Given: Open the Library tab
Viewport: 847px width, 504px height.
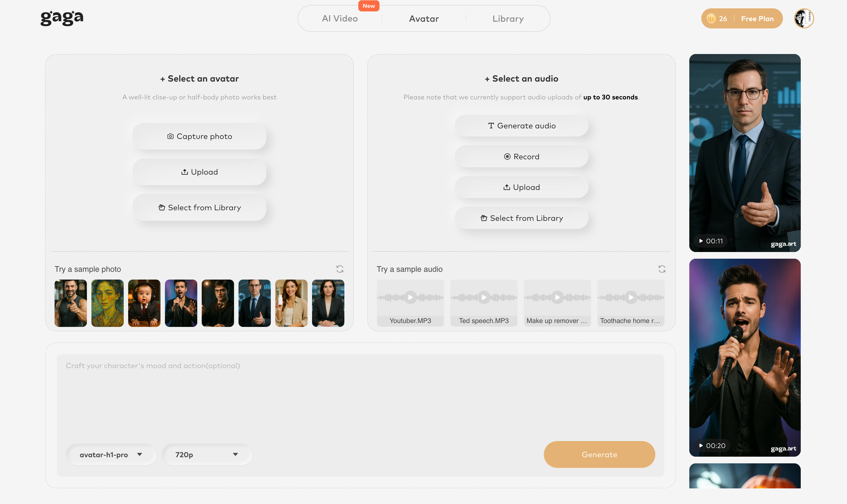Looking at the screenshot, I should 508,19.
